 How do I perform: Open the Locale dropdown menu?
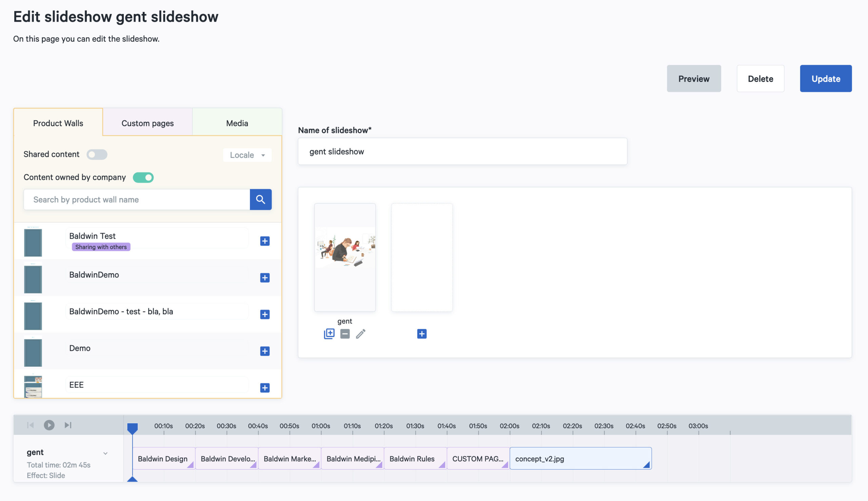pyautogui.click(x=247, y=154)
